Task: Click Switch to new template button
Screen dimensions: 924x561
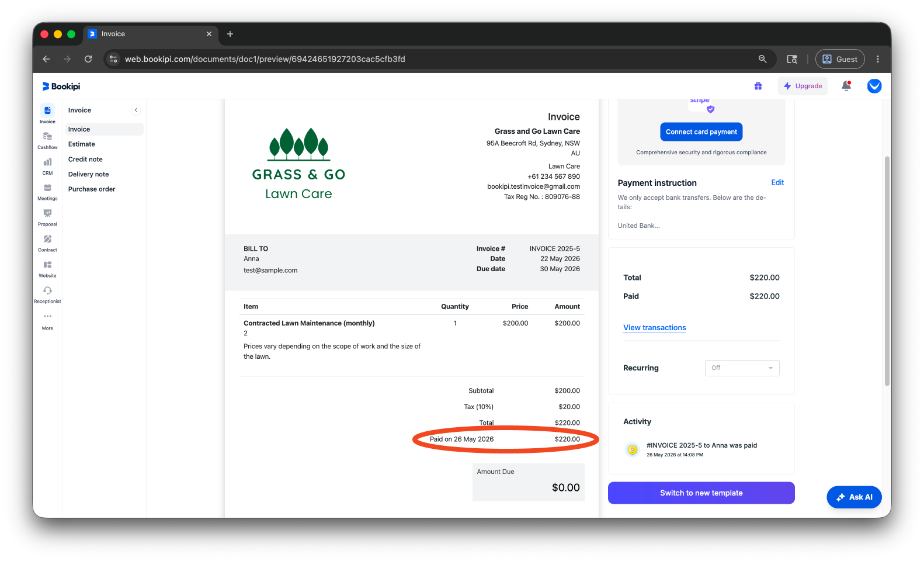Action: (x=701, y=493)
